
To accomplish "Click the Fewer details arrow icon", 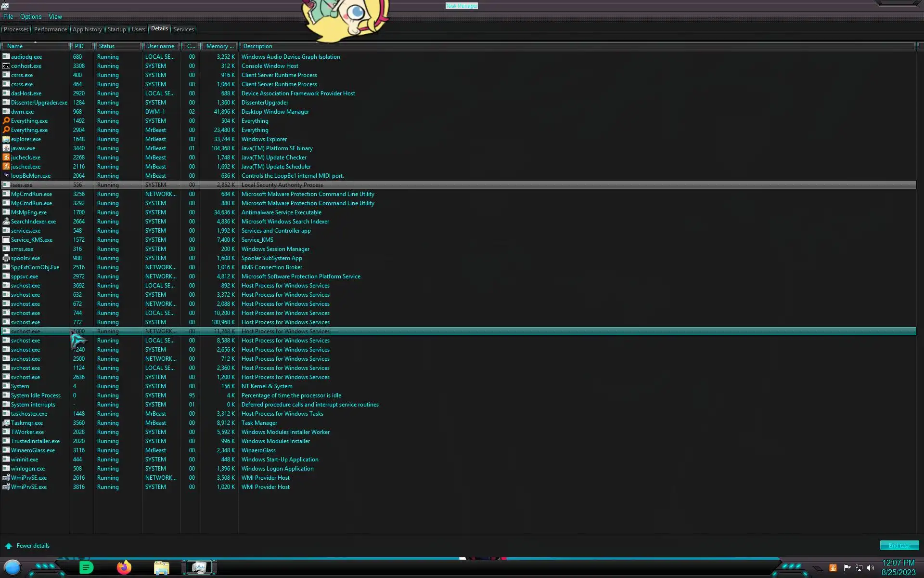I will tap(9, 546).
